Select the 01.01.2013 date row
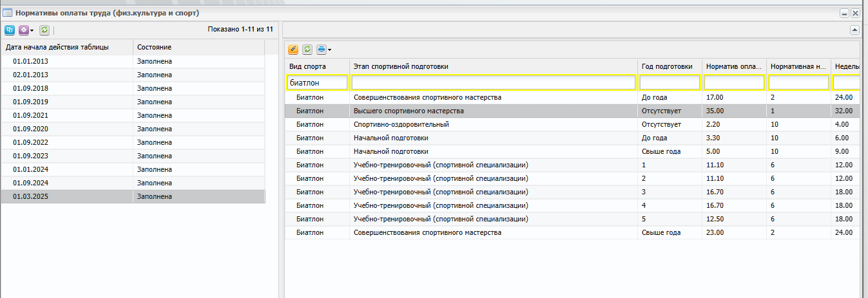 (x=133, y=61)
